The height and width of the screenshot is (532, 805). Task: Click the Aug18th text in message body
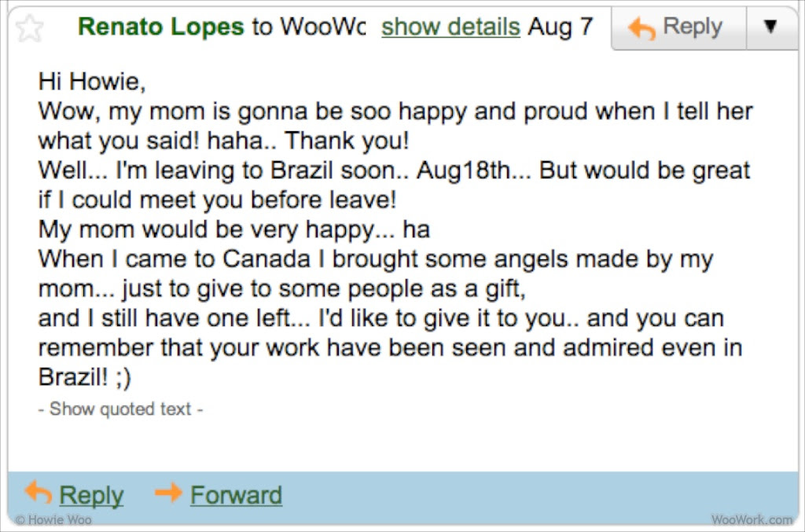click(x=463, y=171)
